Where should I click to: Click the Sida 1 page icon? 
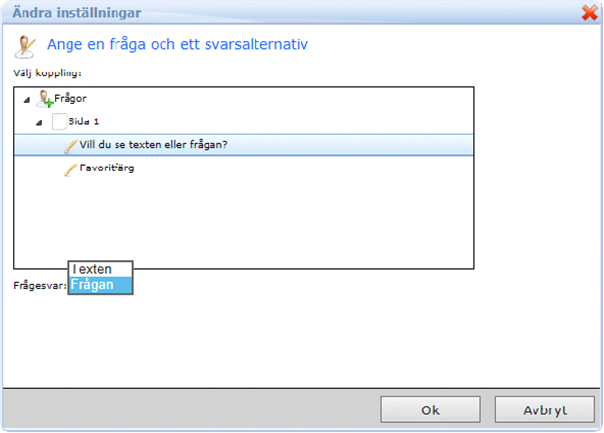click(x=59, y=121)
